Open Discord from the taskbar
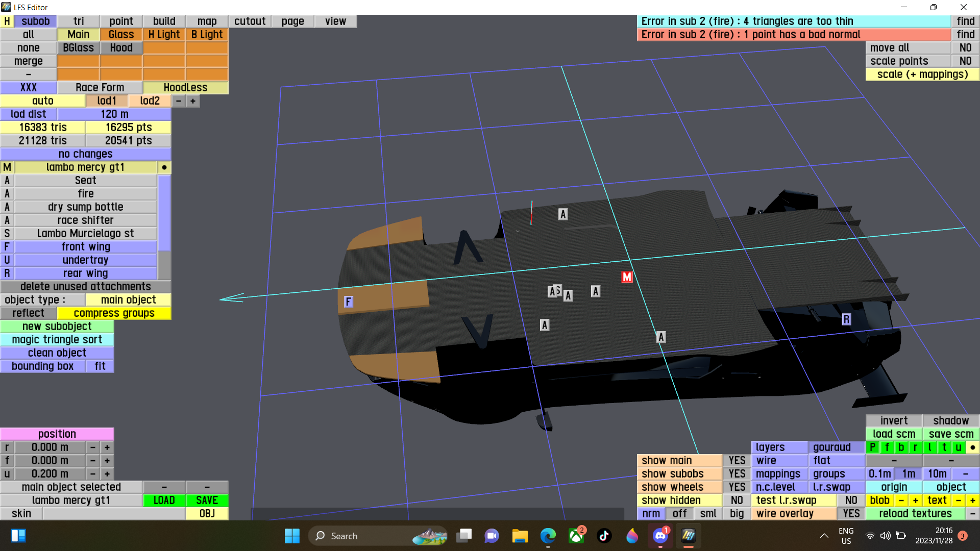 [660, 536]
